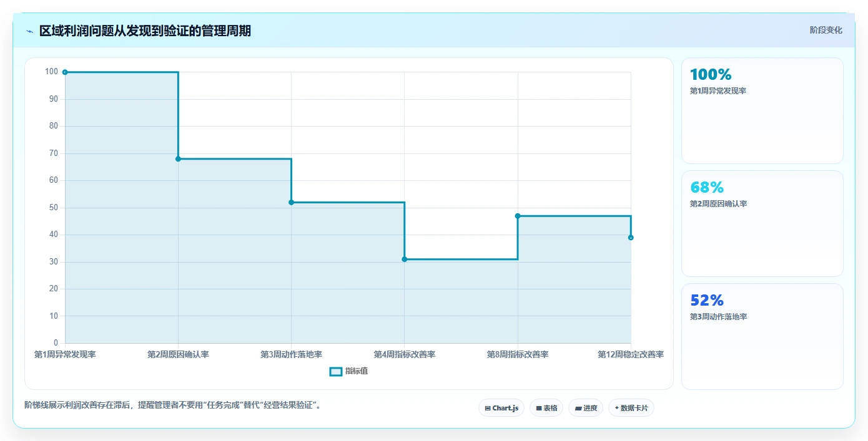Click the lightning icon beside the title

[29, 31]
